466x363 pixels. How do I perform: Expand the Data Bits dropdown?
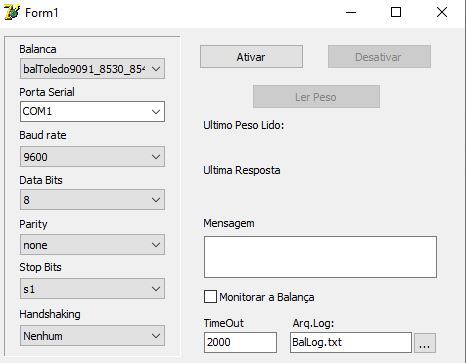pyautogui.click(x=92, y=200)
